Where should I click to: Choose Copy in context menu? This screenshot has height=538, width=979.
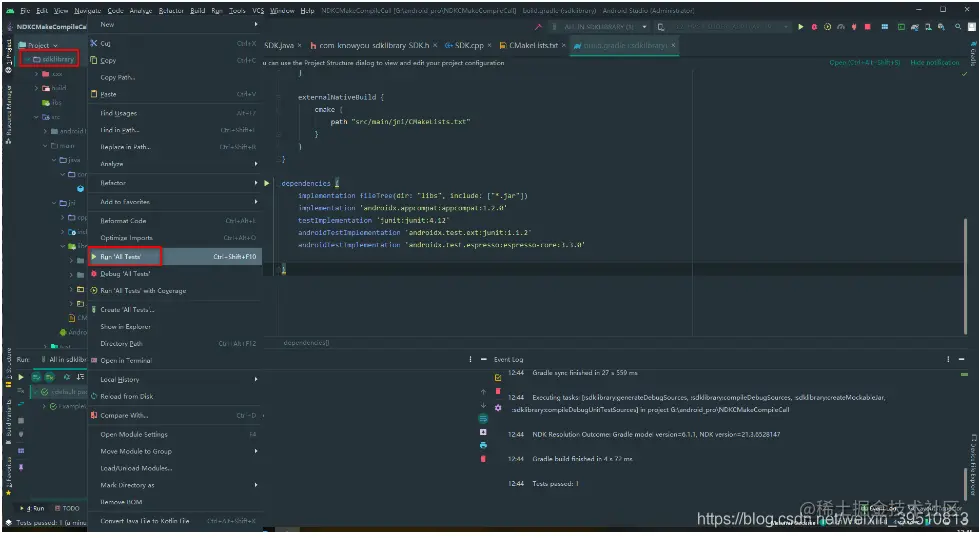[175, 61]
